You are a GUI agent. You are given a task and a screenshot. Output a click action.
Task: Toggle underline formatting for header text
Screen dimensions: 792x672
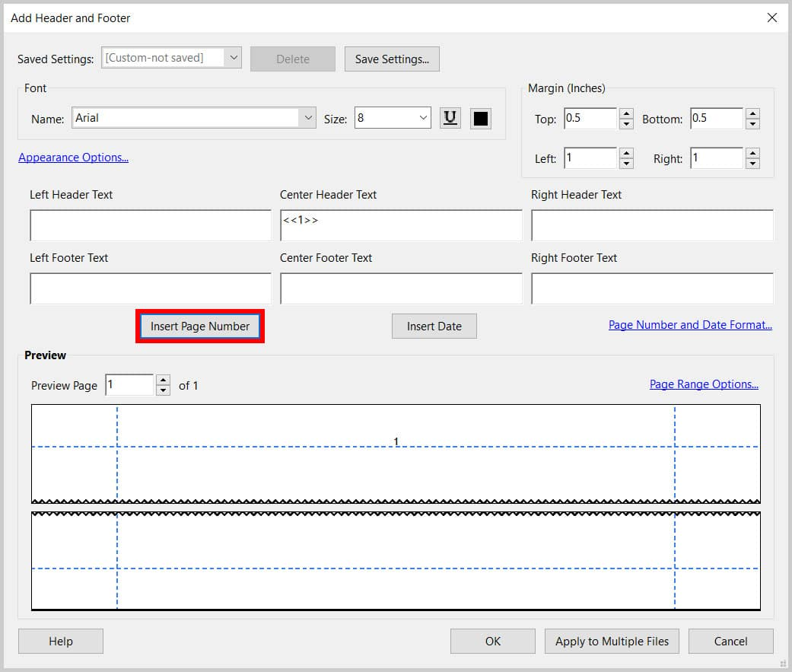(450, 118)
